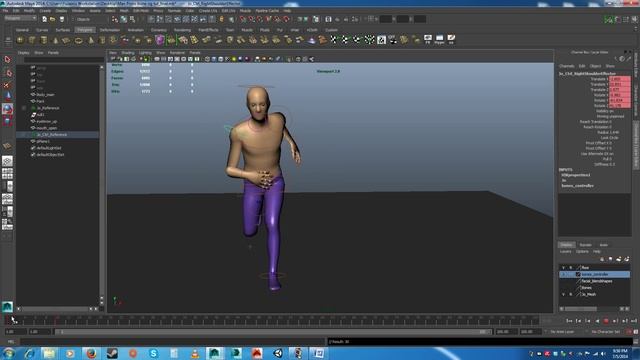Go to end of playback range
Viewport: 640px width, 360px height.
[x=634, y=321]
